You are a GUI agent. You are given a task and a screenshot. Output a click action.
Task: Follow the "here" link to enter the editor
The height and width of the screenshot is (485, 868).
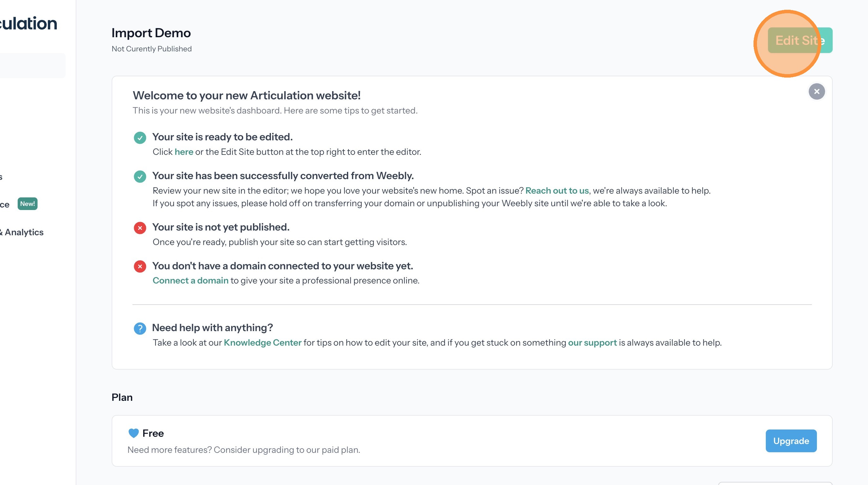pos(184,152)
